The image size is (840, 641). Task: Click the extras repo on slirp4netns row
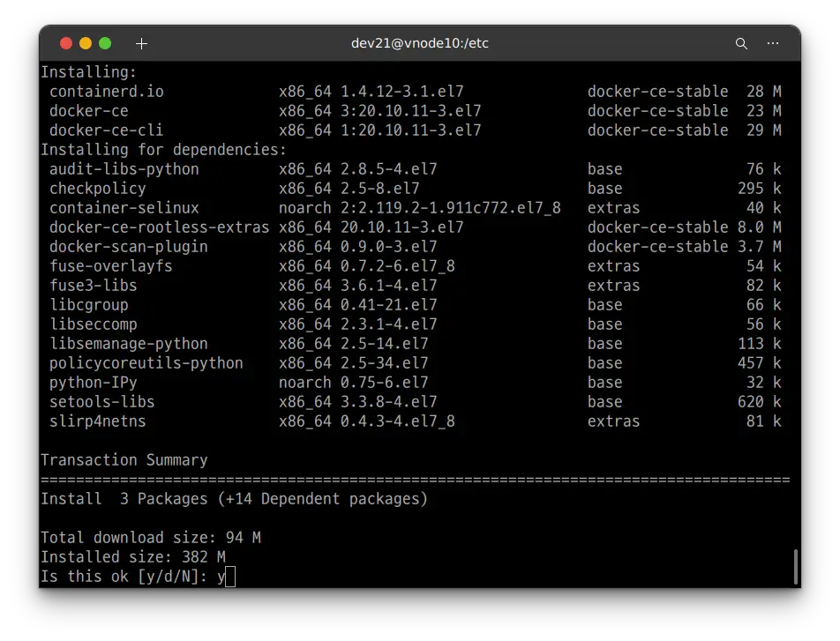[x=613, y=421]
